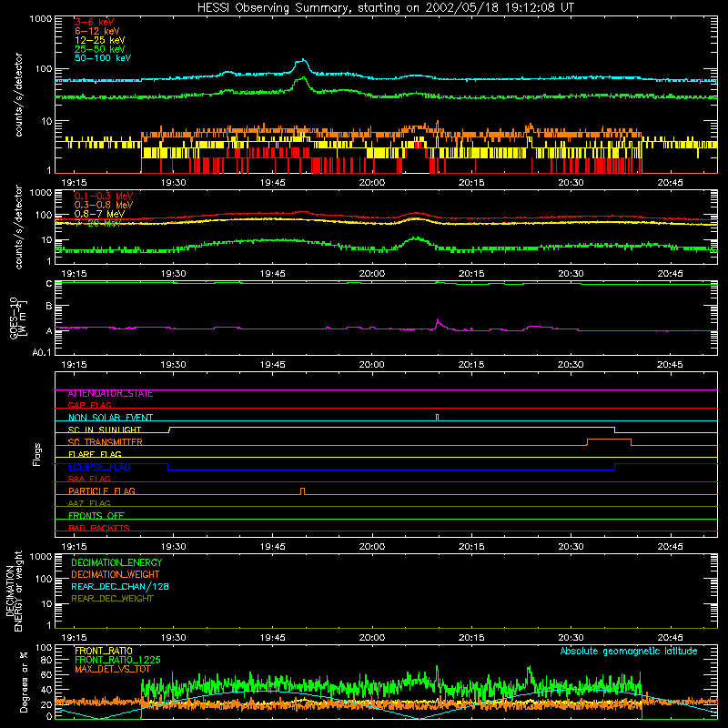Click the Flags vertical axis title
This screenshot has width=728, height=728.
(x=37, y=454)
